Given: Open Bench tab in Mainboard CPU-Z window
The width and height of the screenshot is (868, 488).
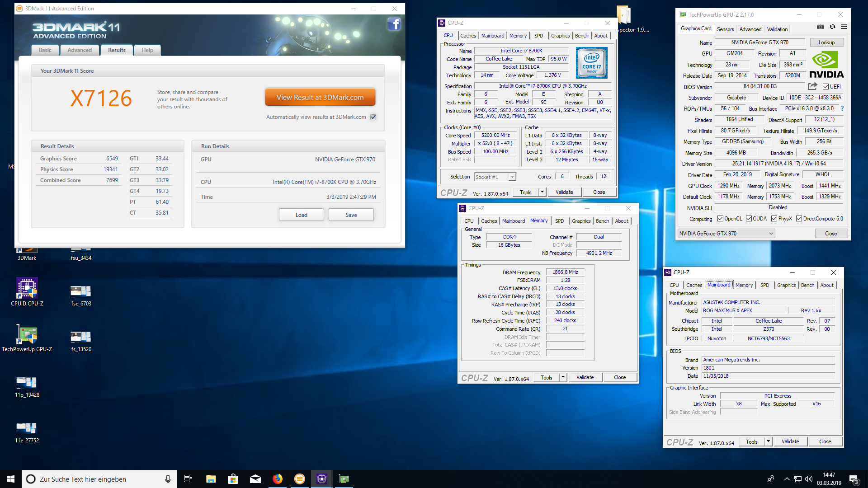Looking at the screenshot, I should 807,285.
